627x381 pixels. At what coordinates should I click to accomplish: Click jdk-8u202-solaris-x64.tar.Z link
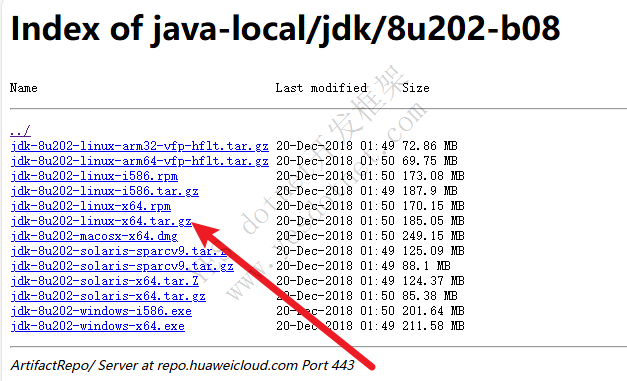pos(105,281)
